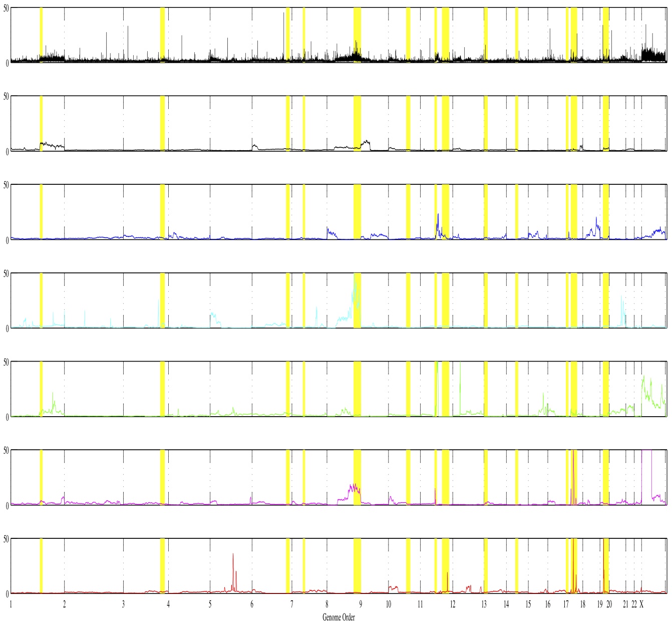This screenshot has height=625, width=672.
Task: Choose chromosome label "5" on the x-axis
Action: (210, 604)
